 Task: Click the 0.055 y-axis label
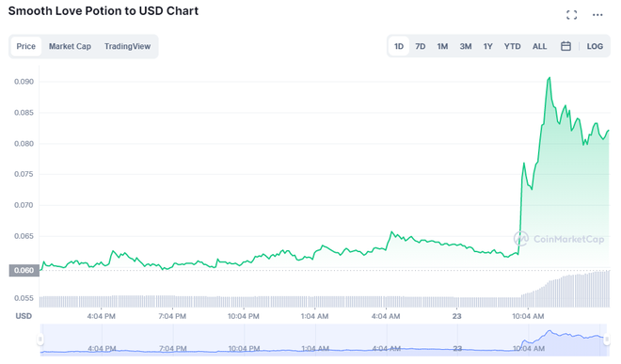(24, 298)
